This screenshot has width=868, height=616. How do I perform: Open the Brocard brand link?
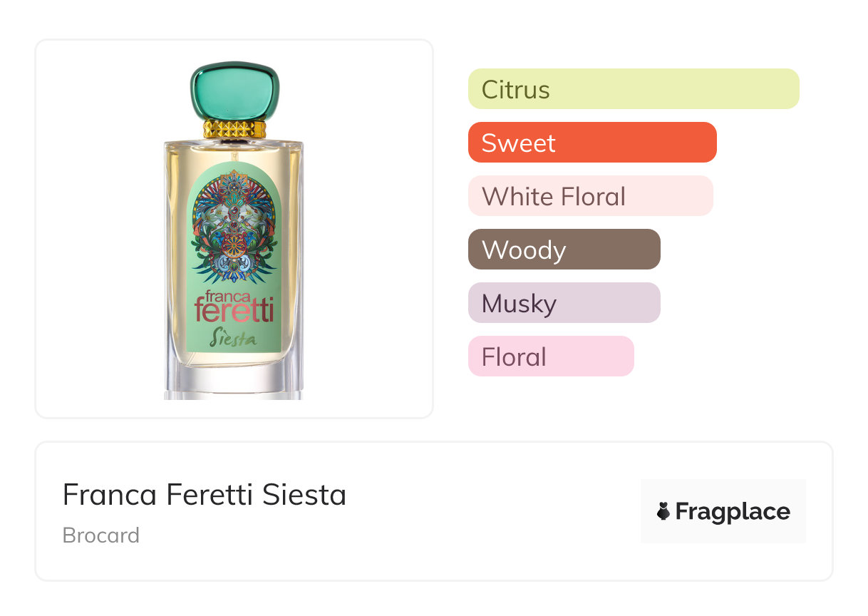pos(101,535)
